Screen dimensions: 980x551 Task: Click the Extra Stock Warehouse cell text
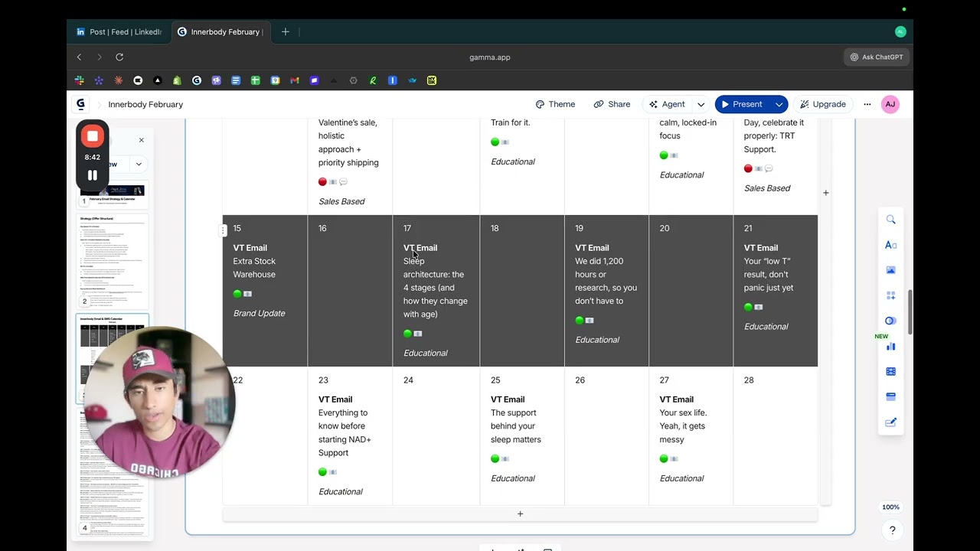click(254, 268)
